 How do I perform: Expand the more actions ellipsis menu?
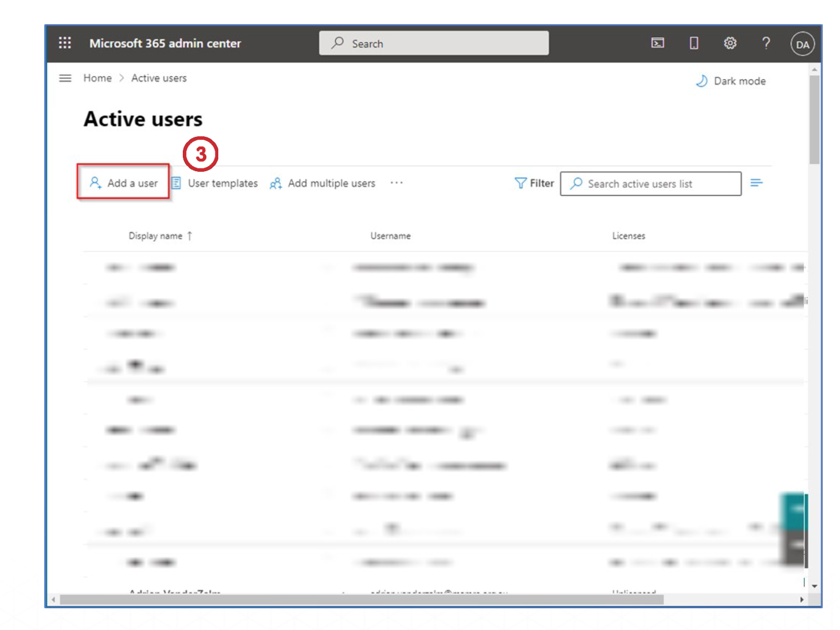[x=397, y=183]
